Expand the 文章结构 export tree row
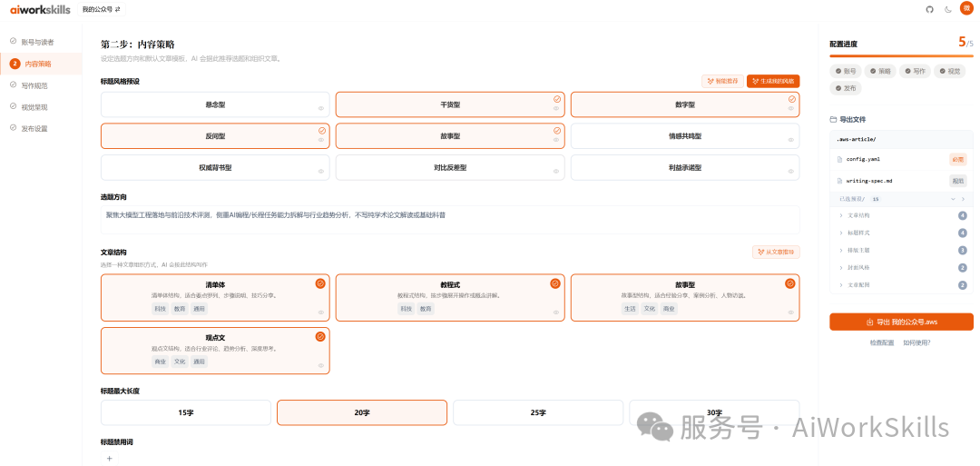 tap(900, 216)
